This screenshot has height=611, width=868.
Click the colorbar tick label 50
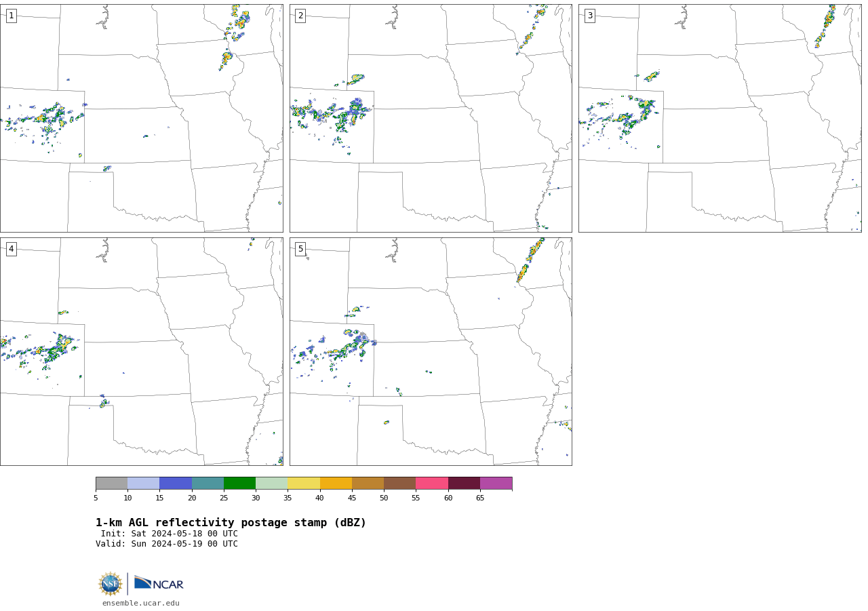[384, 498]
